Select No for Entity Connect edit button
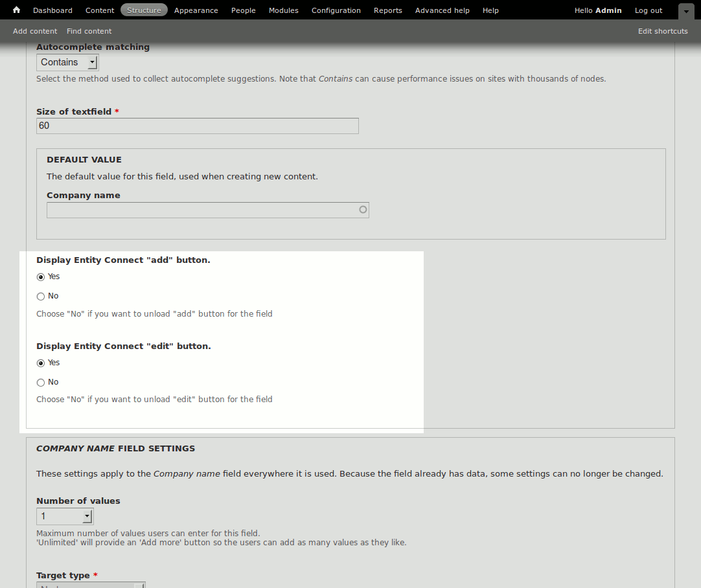This screenshot has width=701, height=588. [41, 383]
